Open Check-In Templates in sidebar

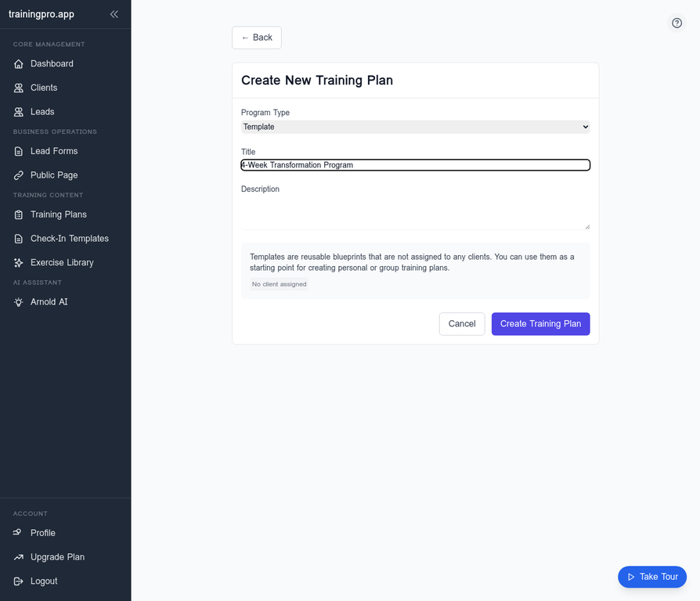(x=69, y=239)
